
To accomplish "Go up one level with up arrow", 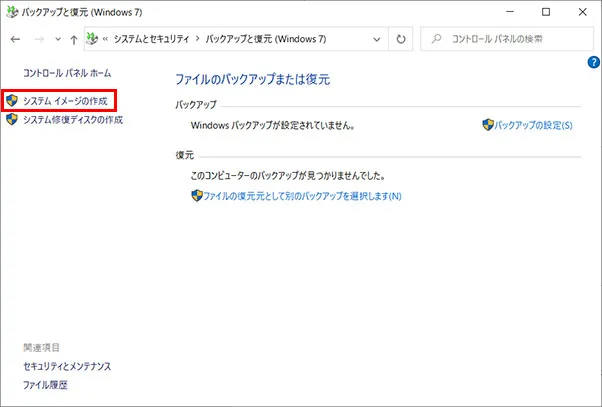I will tap(74, 40).
